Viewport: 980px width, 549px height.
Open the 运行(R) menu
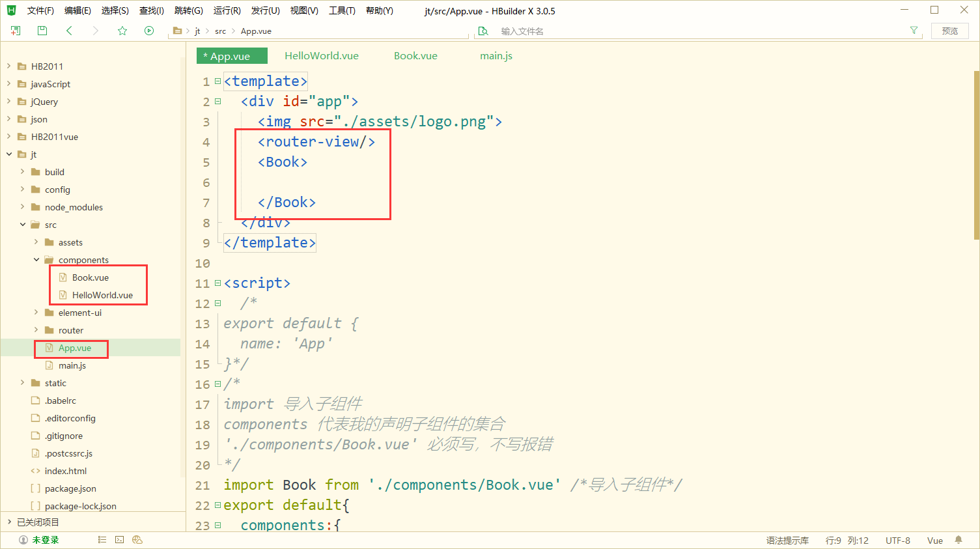(227, 10)
